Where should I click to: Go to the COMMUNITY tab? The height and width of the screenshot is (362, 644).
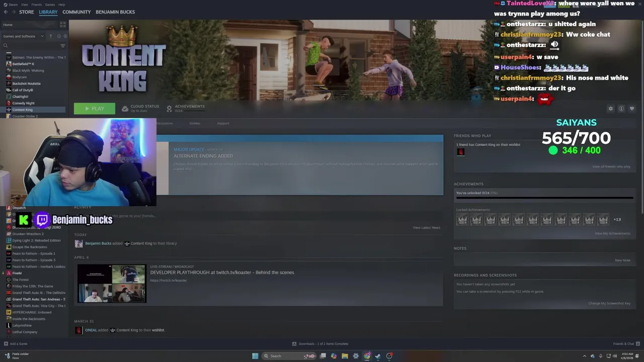click(x=76, y=12)
